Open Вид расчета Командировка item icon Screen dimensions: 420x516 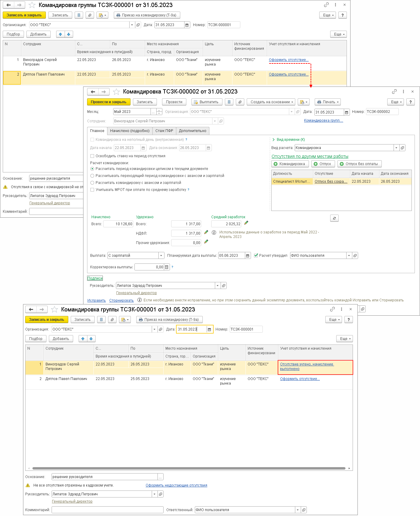coord(402,148)
